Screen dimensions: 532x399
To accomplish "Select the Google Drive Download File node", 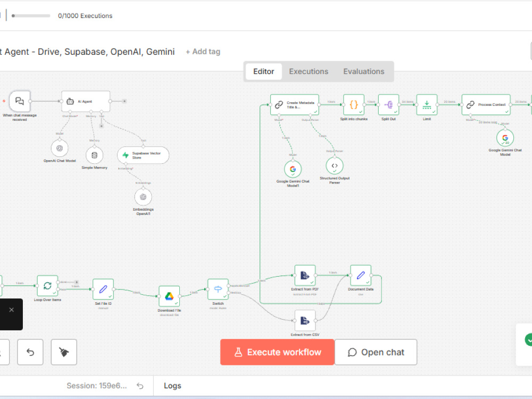I will (169, 296).
